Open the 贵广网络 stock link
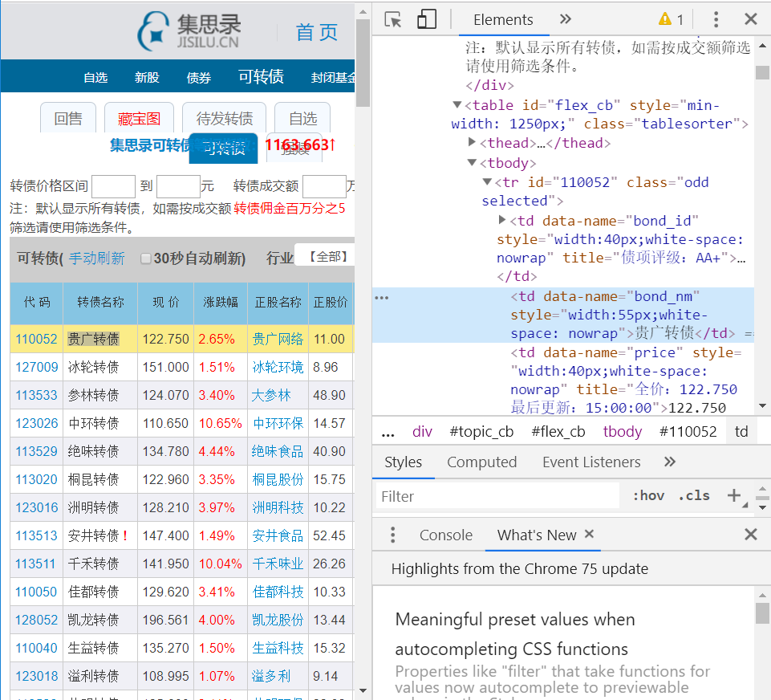771x700 pixels. [278, 339]
